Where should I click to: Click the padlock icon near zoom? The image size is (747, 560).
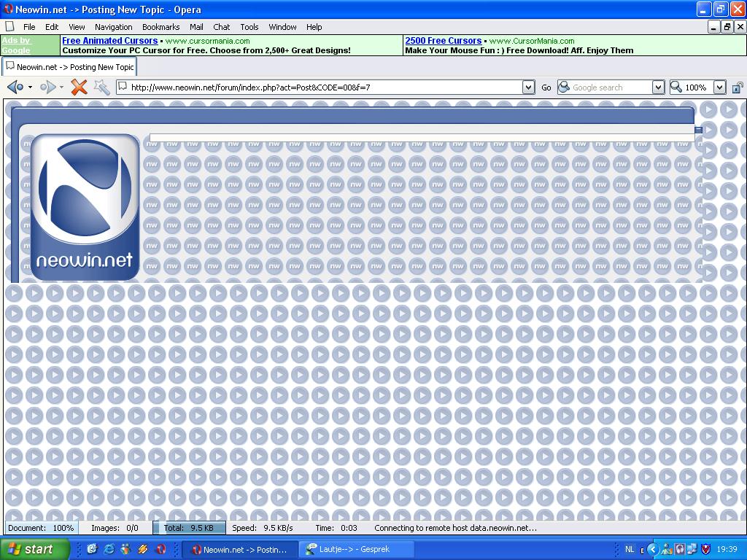[737, 87]
